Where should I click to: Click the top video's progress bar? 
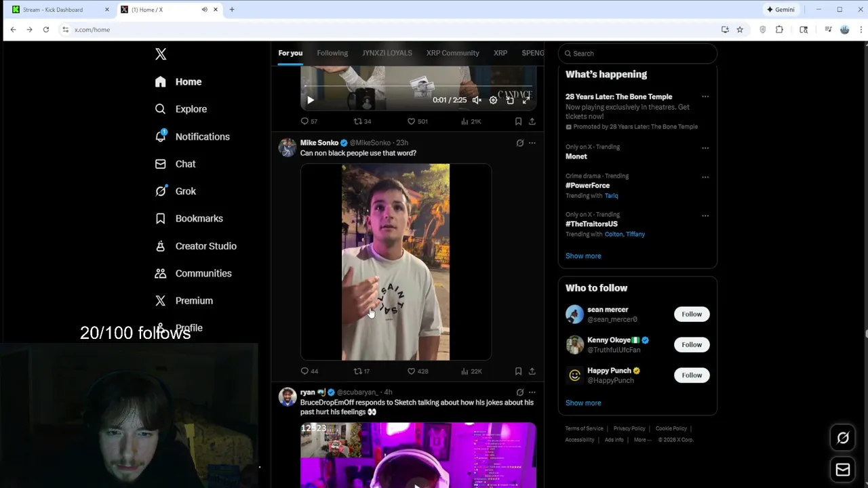point(418,87)
